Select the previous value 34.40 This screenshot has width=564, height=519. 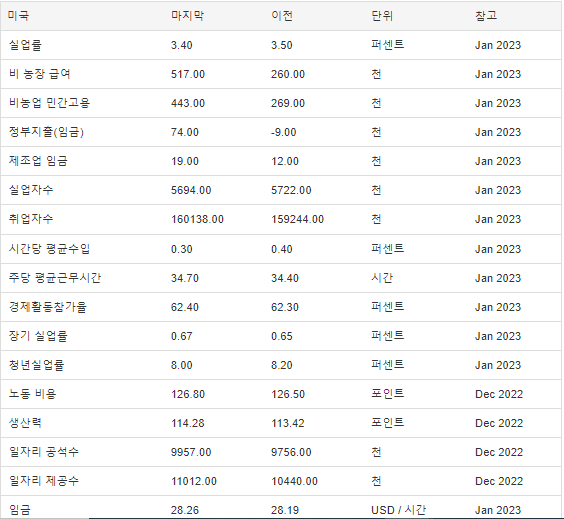(x=285, y=278)
